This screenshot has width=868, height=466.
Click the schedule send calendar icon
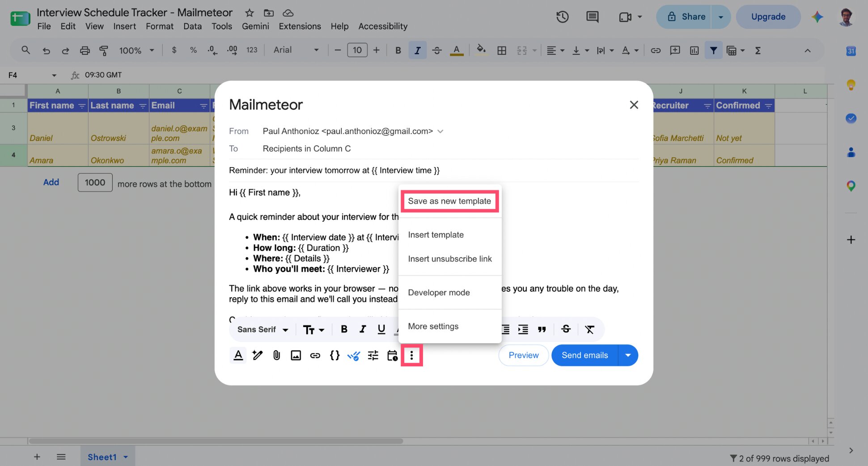(x=392, y=356)
